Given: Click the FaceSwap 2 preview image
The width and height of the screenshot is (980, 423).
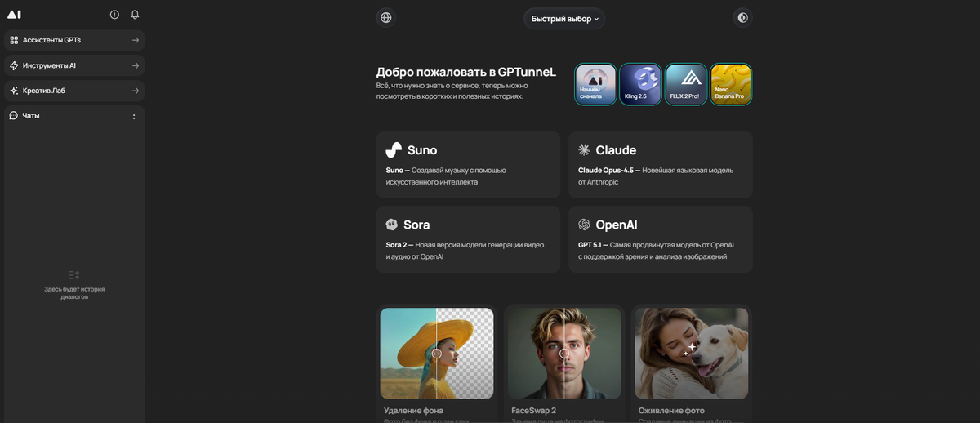Looking at the screenshot, I should (564, 353).
